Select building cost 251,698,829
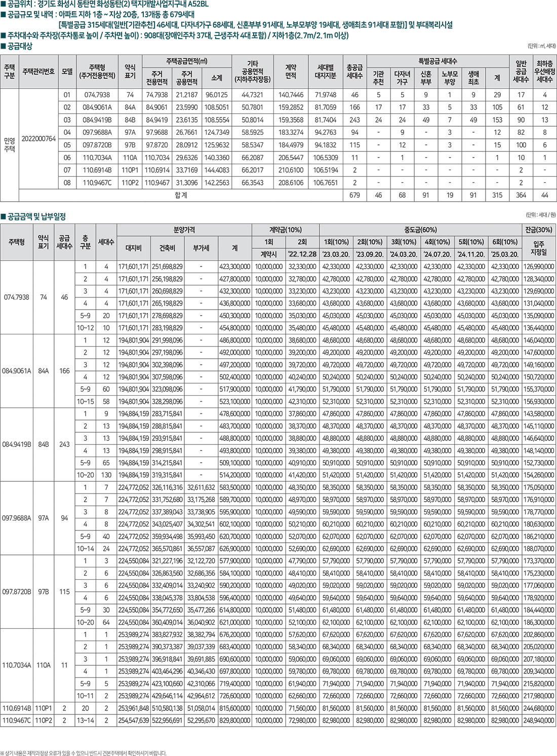 [x=167, y=267]
